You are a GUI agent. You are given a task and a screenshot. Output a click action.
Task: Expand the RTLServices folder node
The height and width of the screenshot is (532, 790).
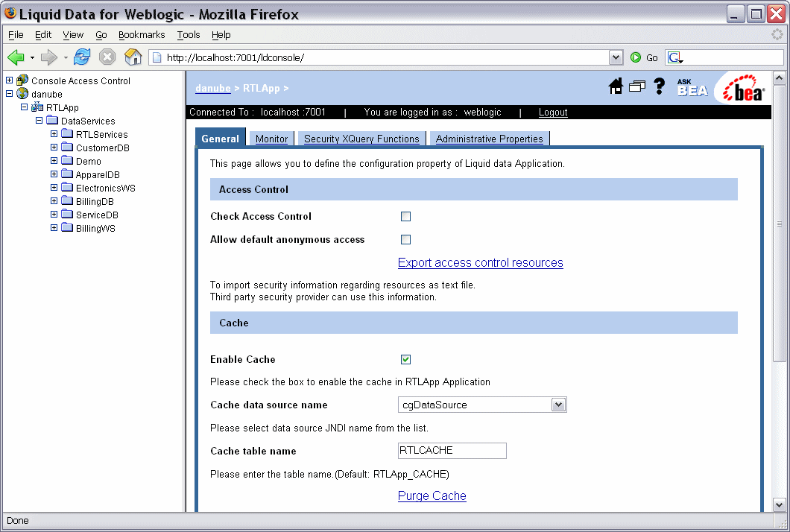54,134
